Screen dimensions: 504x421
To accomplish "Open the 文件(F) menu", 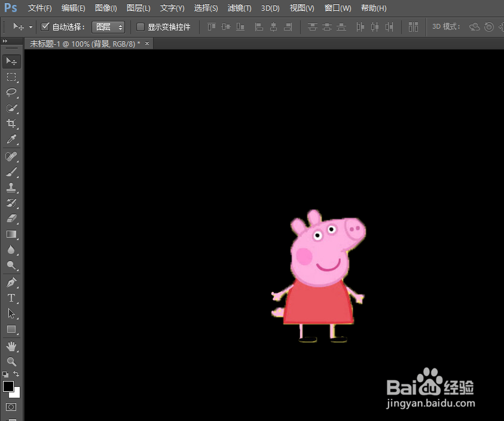I will (40, 8).
